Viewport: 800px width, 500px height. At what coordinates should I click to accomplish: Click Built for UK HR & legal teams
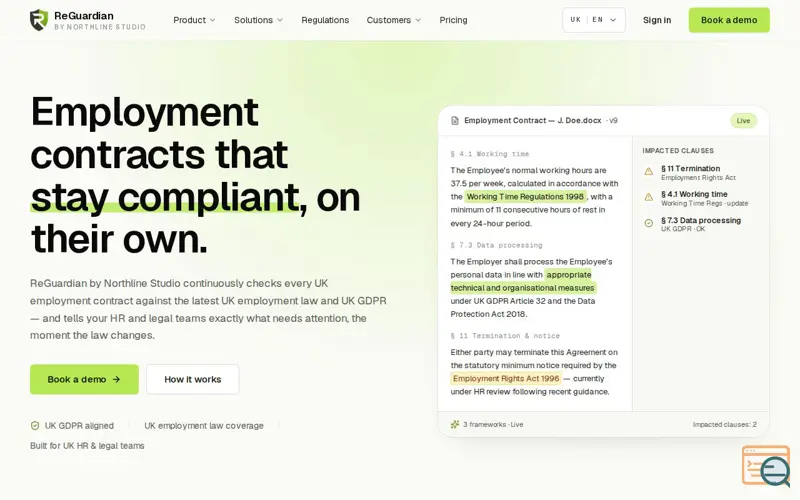point(87,445)
